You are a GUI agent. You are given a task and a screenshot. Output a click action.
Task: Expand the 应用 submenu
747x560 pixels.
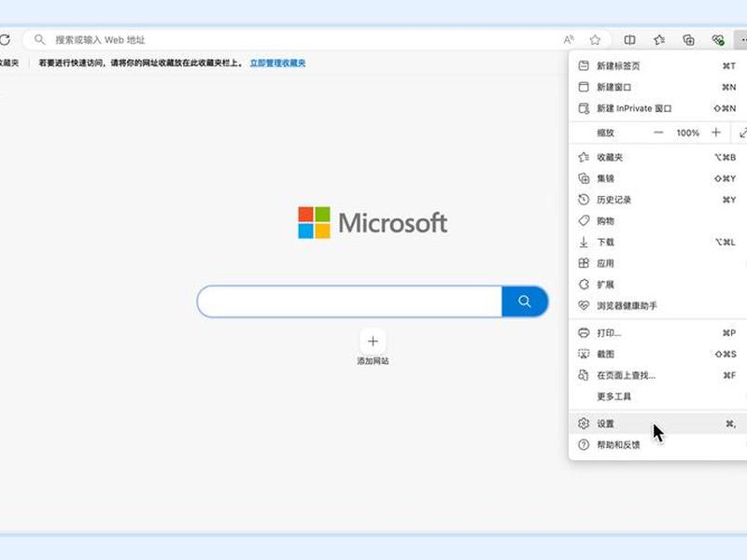tap(658, 263)
